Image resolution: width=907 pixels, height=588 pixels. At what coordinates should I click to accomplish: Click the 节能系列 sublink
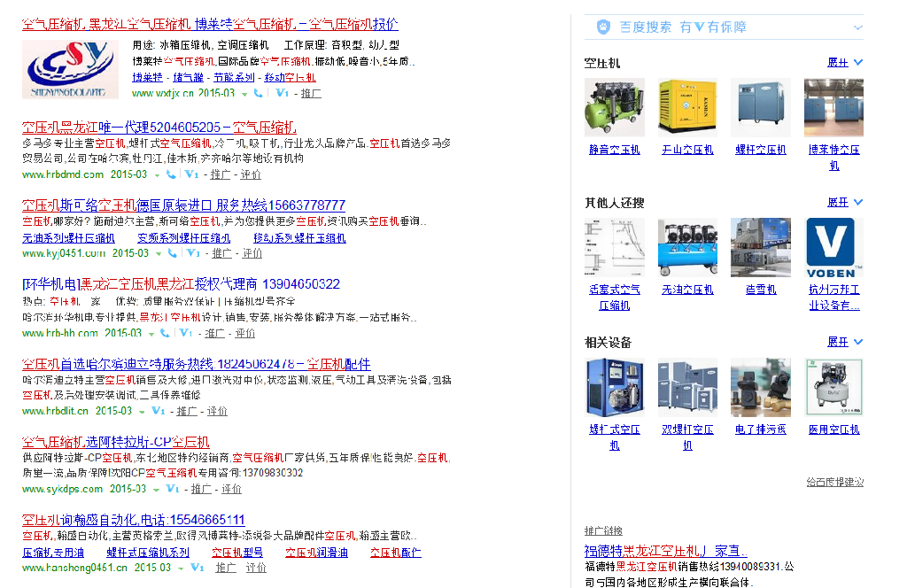point(234,77)
